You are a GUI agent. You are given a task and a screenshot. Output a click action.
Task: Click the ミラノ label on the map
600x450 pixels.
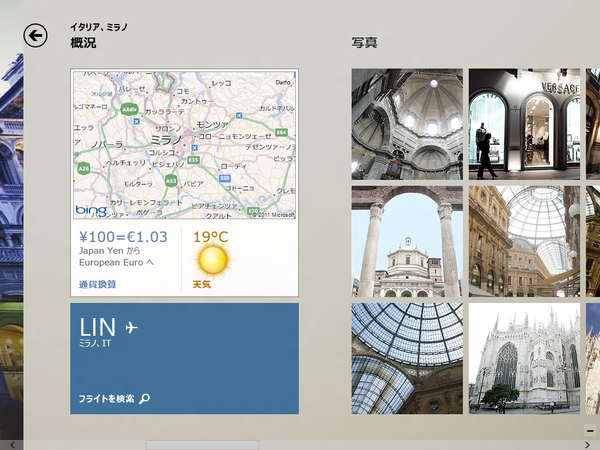(166, 140)
